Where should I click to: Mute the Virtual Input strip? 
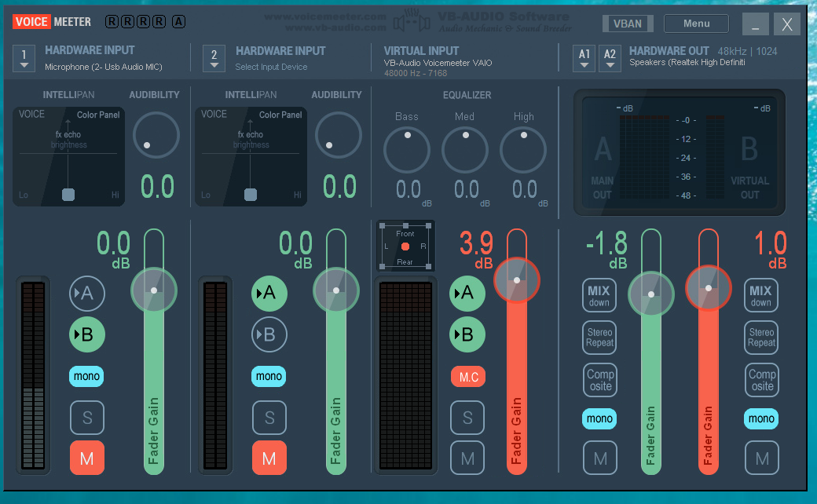[467, 458]
